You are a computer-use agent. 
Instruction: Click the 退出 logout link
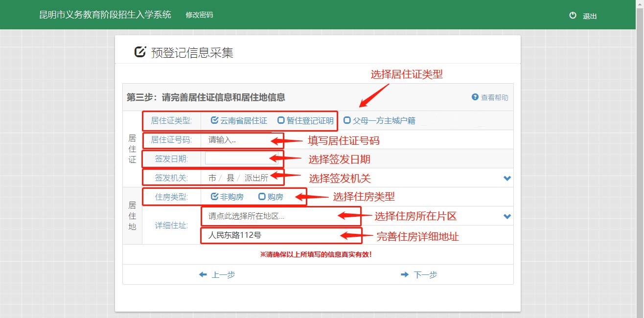pos(590,16)
